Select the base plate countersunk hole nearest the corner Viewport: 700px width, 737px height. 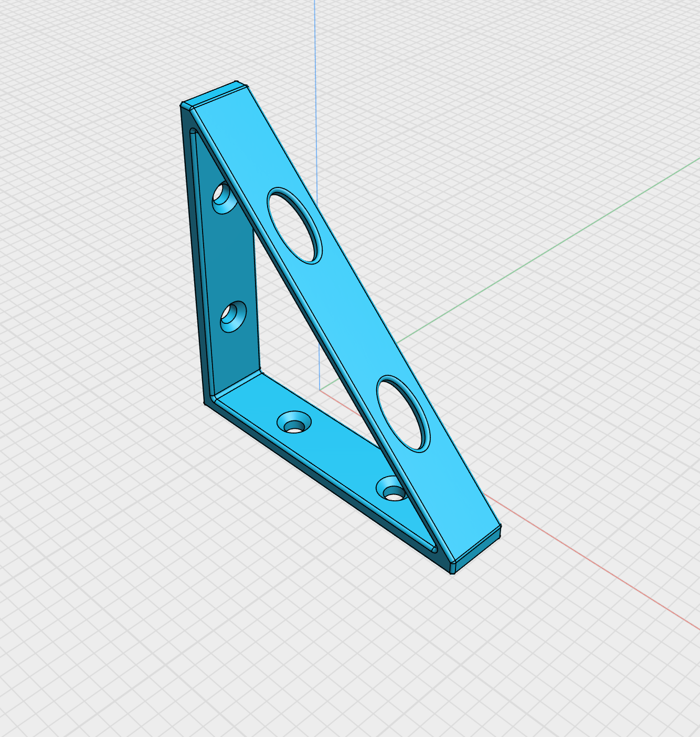pyautogui.click(x=294, y=422)
